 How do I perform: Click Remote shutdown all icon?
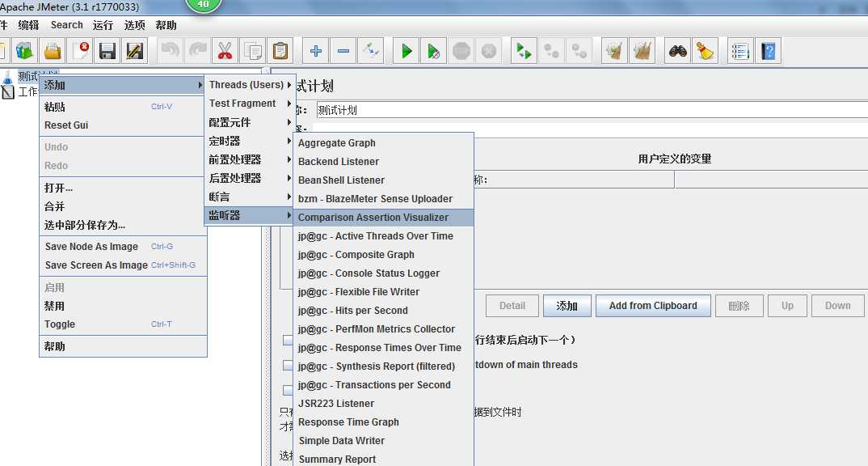(x=579, y=51)
